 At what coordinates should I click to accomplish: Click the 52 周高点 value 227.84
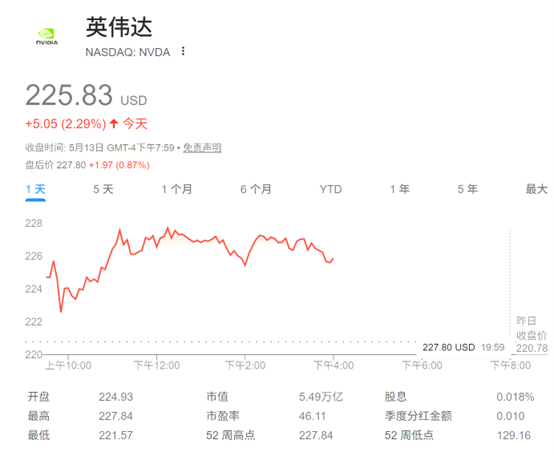316,435
